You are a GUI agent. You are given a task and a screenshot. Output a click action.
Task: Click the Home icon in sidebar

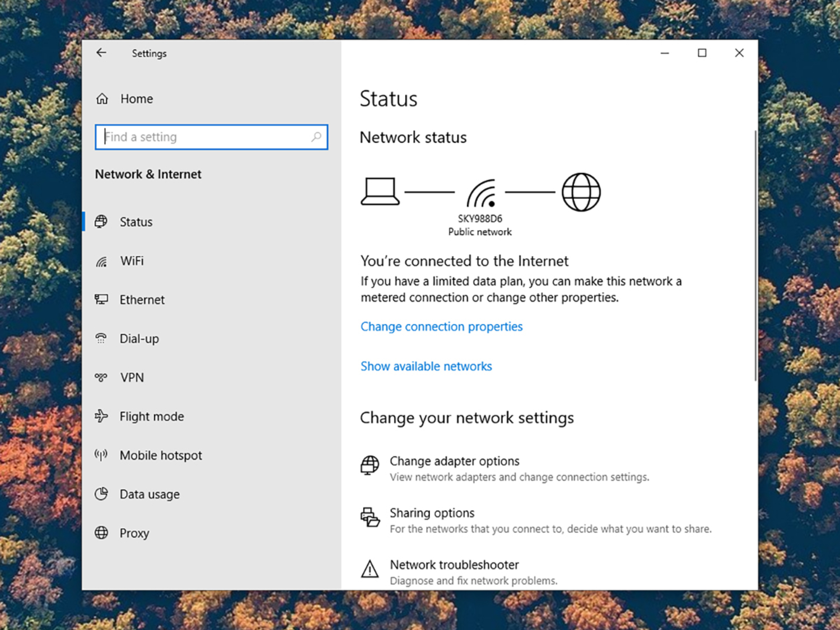pos(102,99)
